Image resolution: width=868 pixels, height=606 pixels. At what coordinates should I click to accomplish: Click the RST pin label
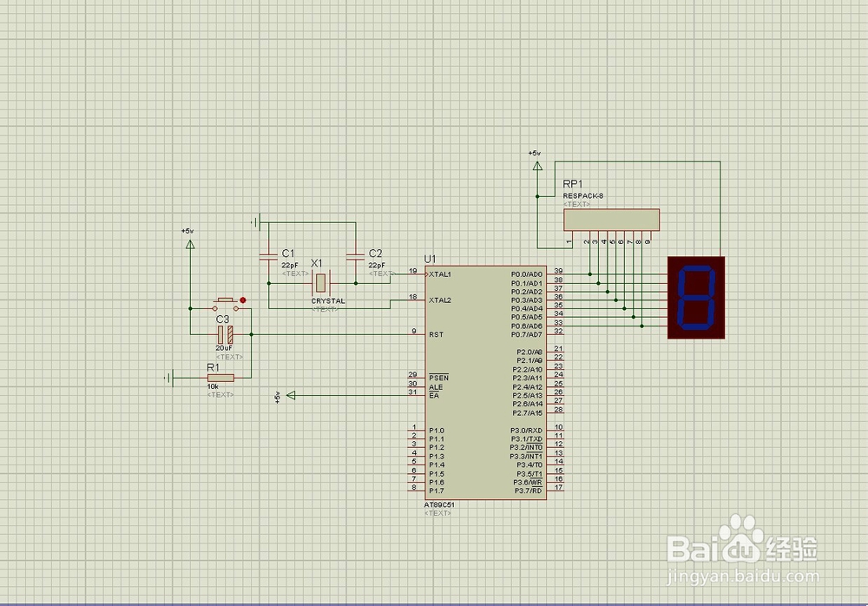tap(437, 334)
